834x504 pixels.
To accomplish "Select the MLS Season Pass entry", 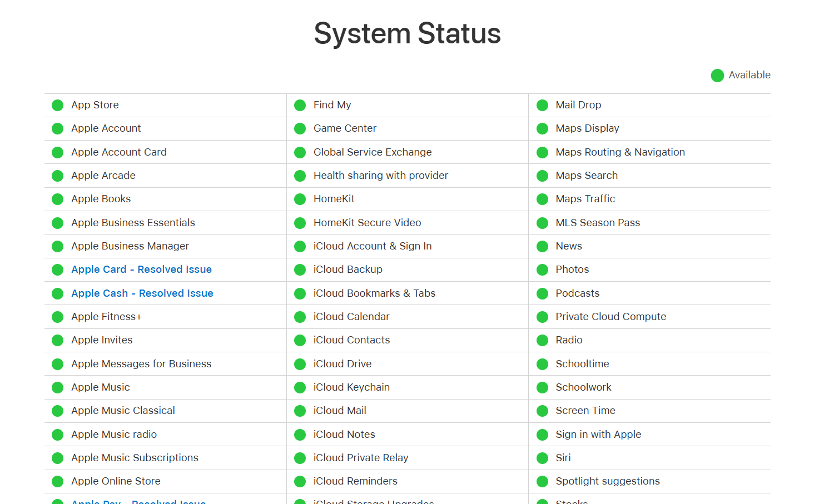I will [598, 223].
